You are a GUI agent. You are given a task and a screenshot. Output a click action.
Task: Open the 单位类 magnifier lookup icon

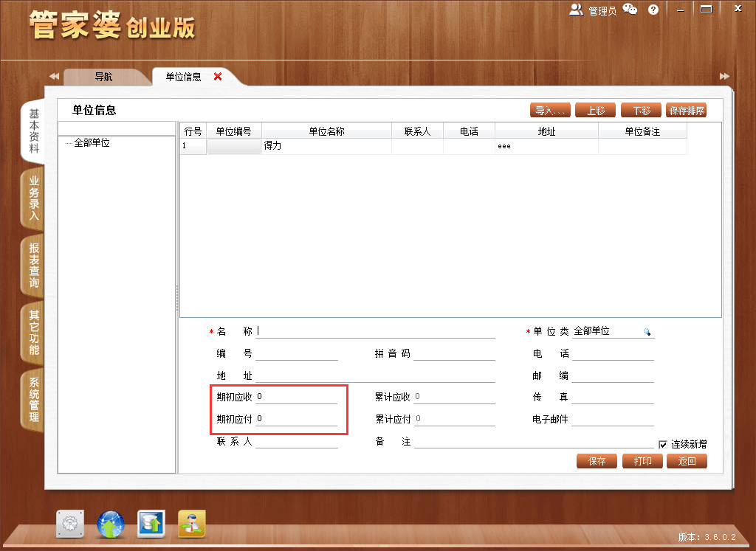pos(647,331)
